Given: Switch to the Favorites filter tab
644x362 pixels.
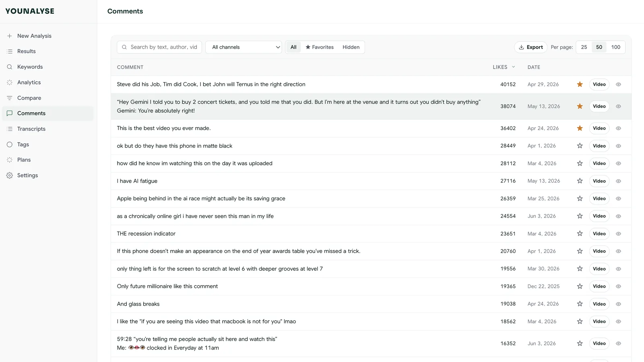Looking at the screenshot, I should point(320,47).
